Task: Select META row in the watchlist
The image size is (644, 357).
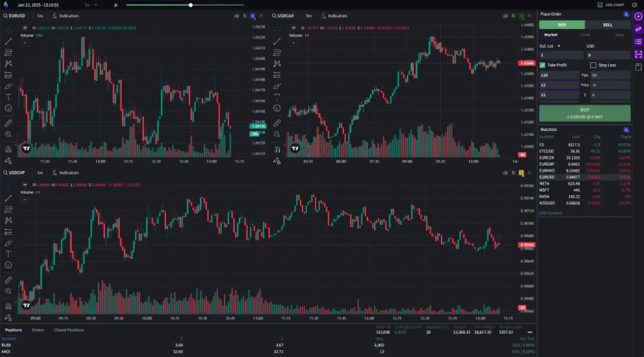Action: tap(585, 183)
